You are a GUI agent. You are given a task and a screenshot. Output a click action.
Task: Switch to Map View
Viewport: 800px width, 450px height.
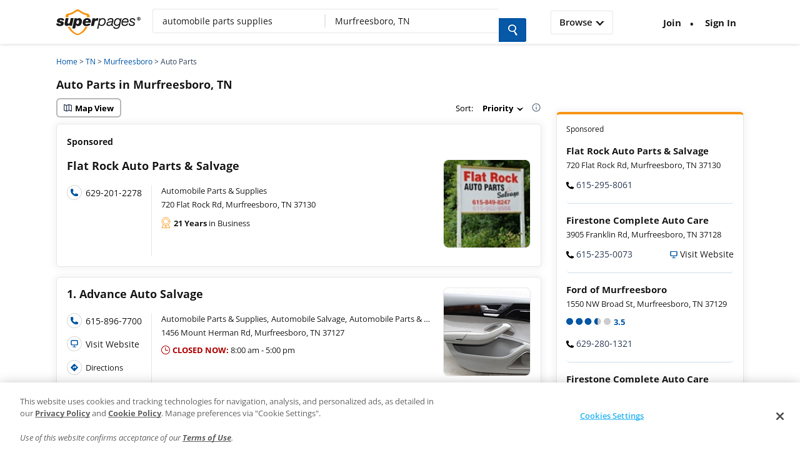tap(89, 108)
